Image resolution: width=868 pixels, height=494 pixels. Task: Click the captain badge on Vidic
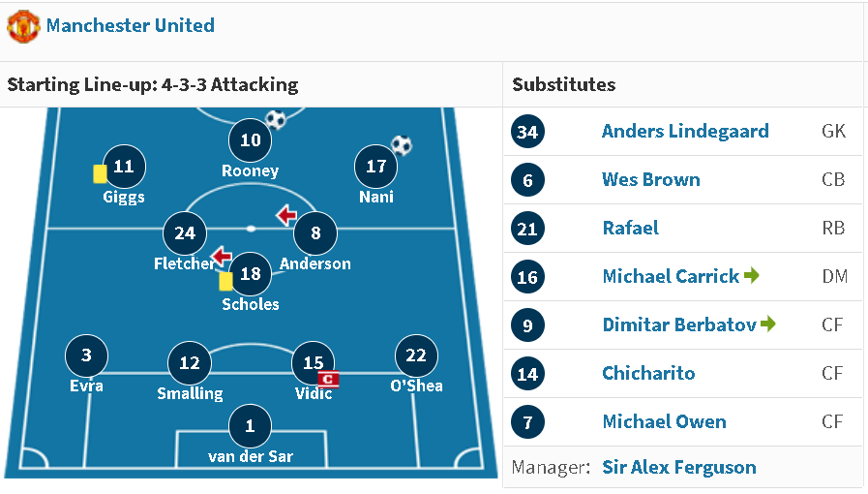click(328, 379)
